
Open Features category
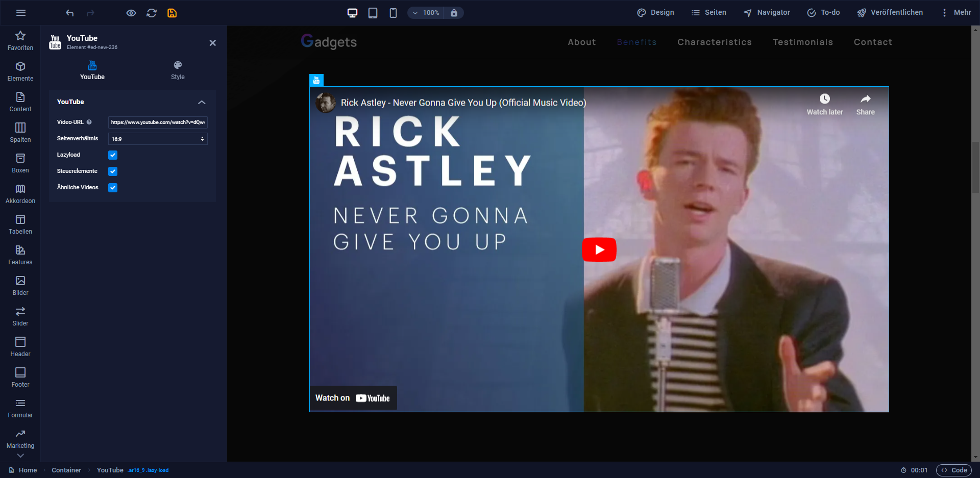click(x=20, y=255)
